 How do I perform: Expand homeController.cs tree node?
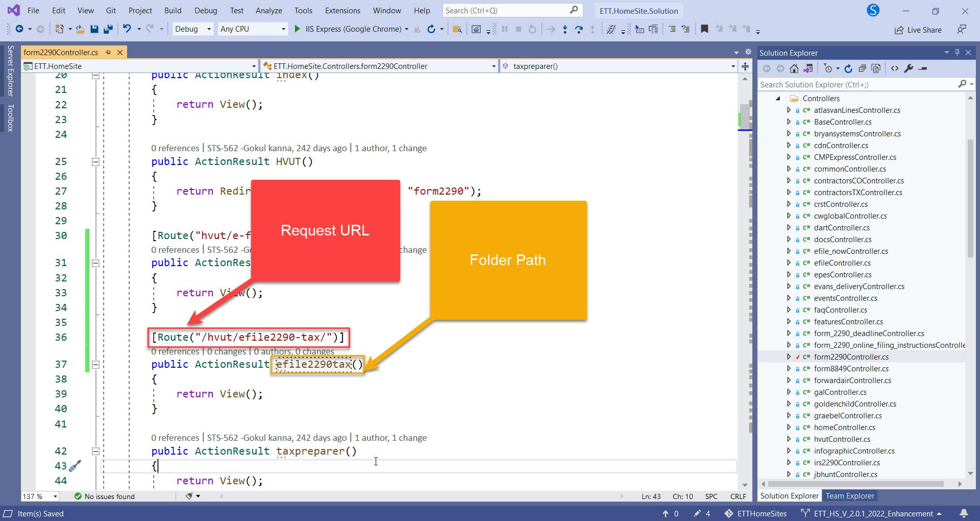point(789,427)
